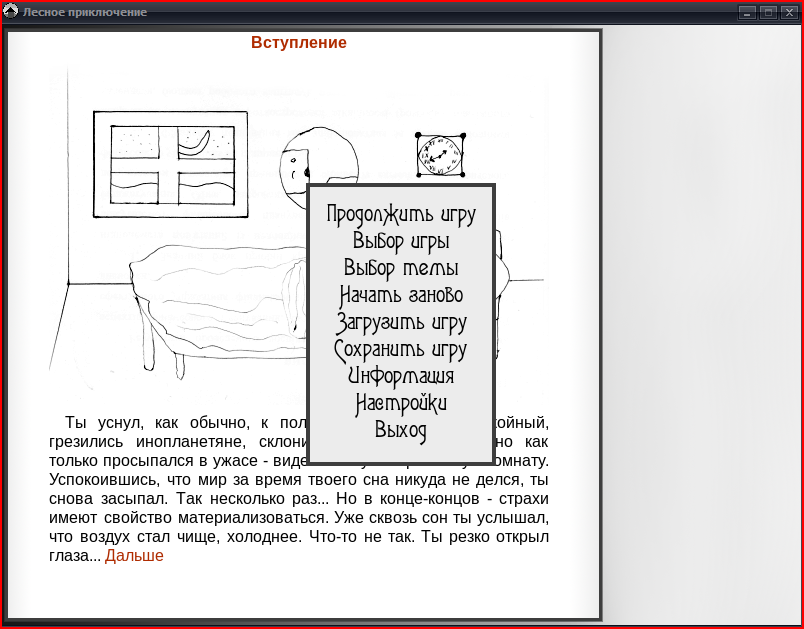Minimize the Лесное приключение window
This screenshot has height=629, width=804.
point(747,13)
